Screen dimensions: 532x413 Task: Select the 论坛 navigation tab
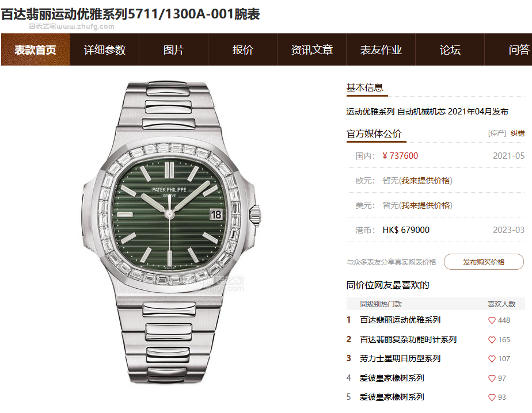coord(450,49)
